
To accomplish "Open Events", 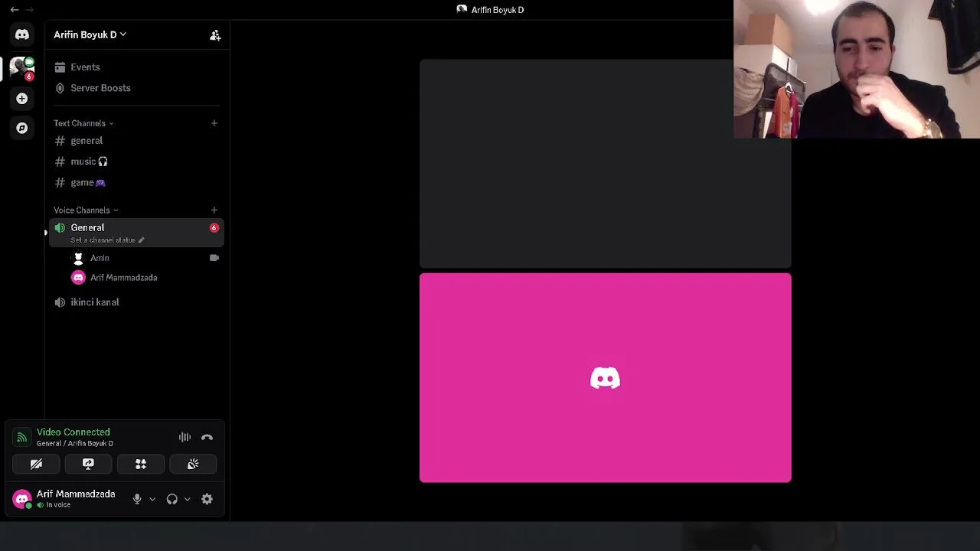I will coord(136,67).
